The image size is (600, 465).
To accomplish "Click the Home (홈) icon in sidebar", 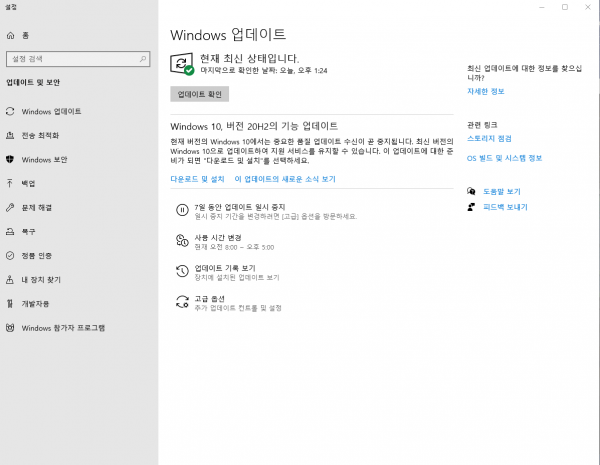I will pyautogui.click(x=10, y=36).
